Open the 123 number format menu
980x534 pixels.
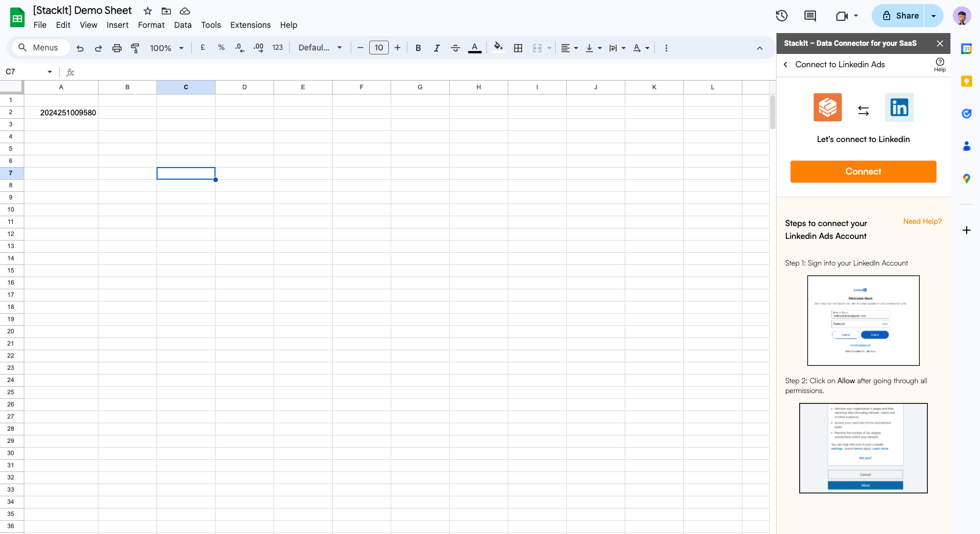click(278, 48)
